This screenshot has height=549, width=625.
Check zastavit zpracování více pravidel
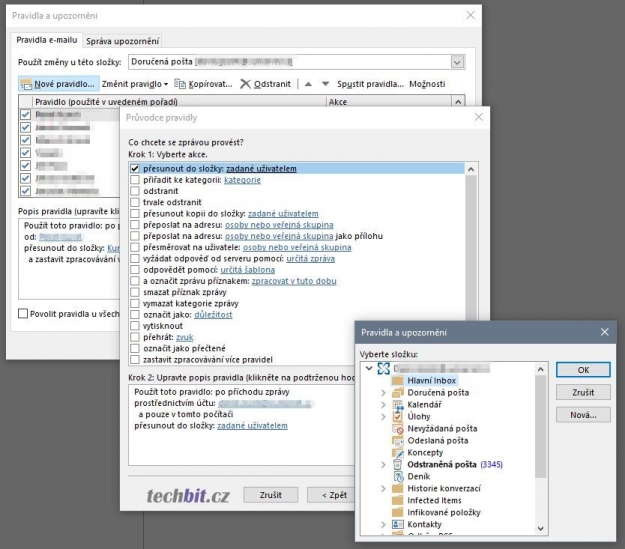[135, 358]
